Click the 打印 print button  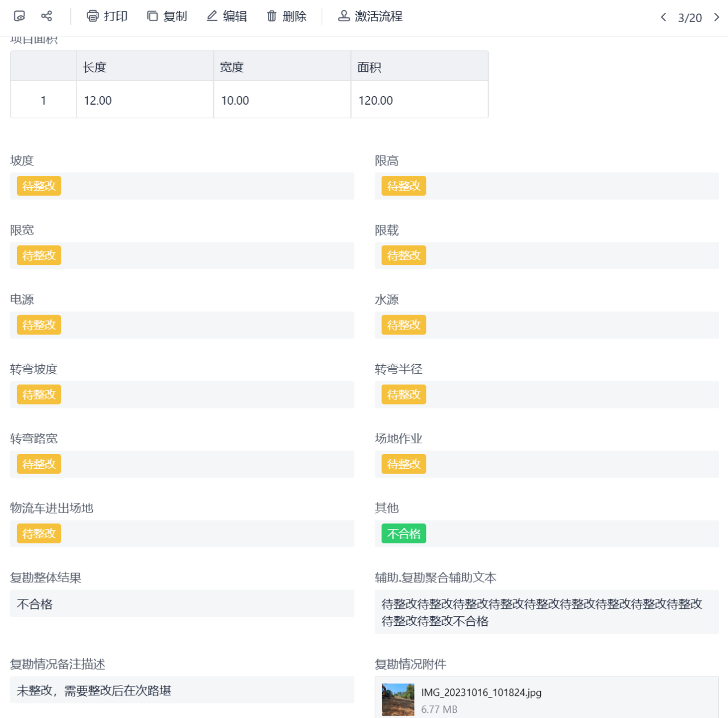[107, 16]
